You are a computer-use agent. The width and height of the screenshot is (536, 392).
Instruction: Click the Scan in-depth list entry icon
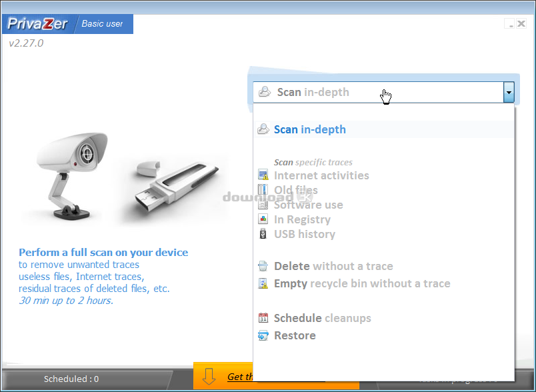(263, 129)
